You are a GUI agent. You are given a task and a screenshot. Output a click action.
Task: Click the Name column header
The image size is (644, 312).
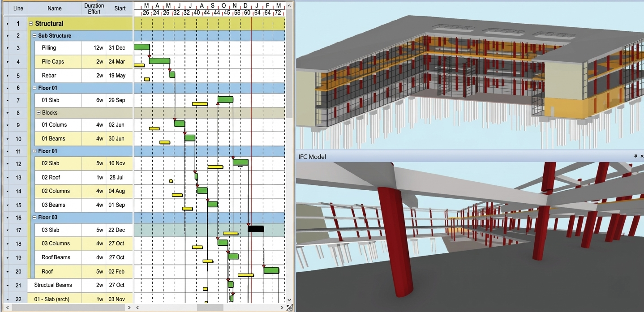tap(55, 9)
